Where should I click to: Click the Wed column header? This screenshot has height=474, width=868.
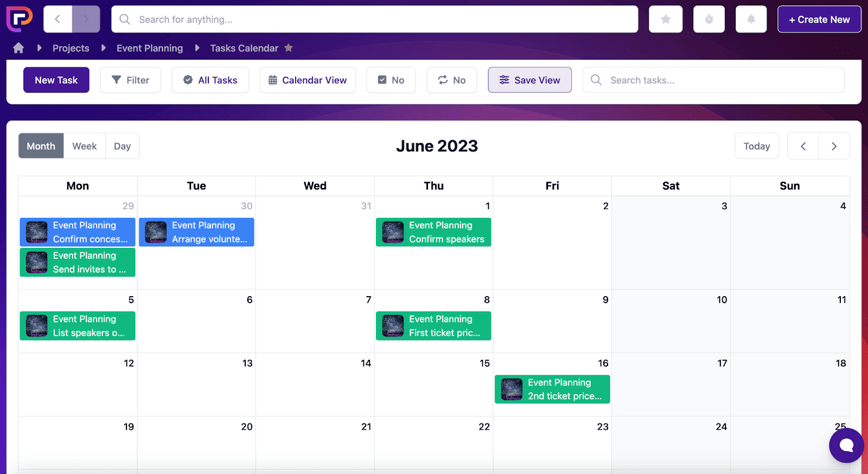(315, 185)
